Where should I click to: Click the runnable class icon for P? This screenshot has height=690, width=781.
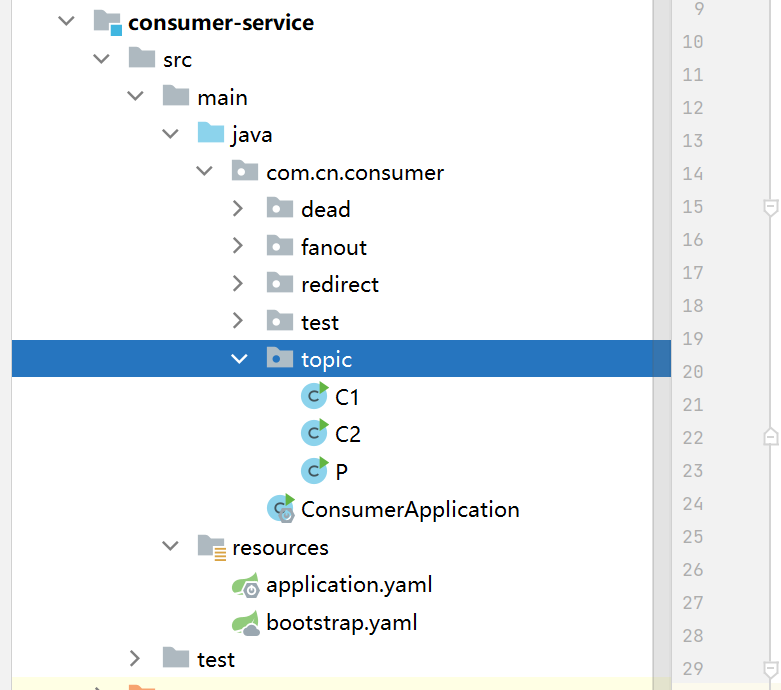[315, 470]
